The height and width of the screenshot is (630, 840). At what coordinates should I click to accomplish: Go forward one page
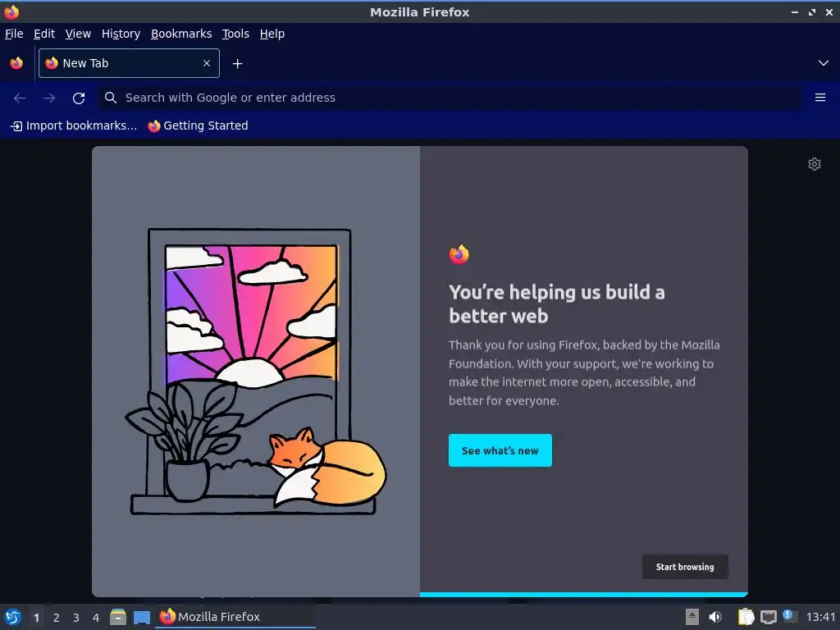pyautogui.click(x=48, y=98)
